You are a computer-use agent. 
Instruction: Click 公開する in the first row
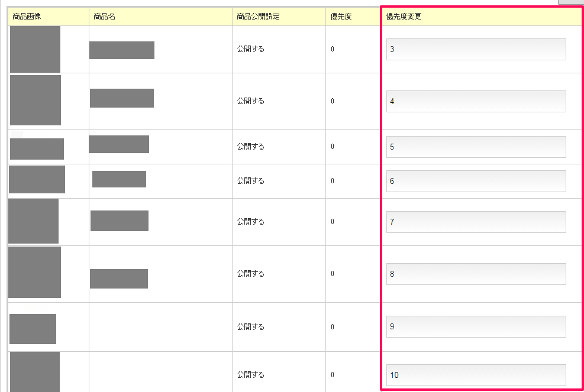pyautogui.click(x=251, y=49)
